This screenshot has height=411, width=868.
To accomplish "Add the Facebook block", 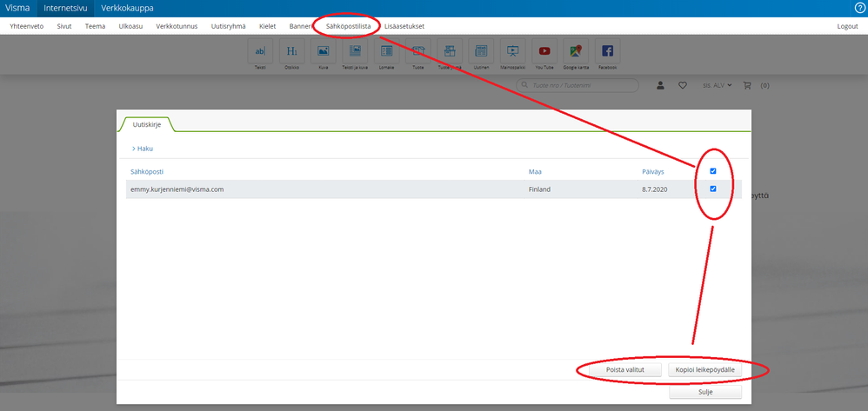I will coord(607,51).
